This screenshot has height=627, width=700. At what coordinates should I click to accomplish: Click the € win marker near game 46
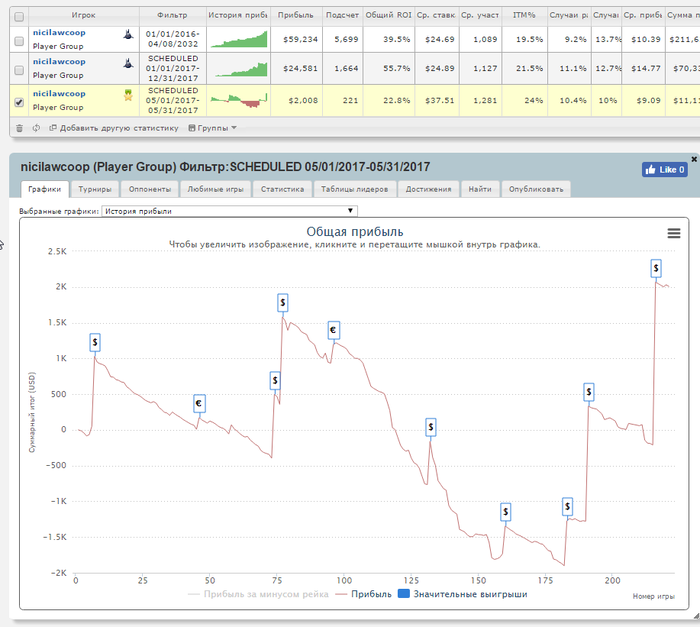click(199, 404)
